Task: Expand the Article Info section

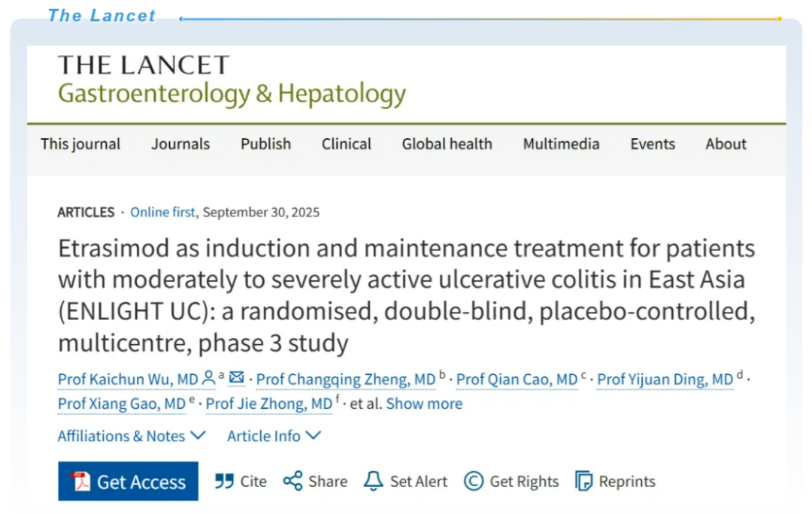Action: (x=274, y=436)
